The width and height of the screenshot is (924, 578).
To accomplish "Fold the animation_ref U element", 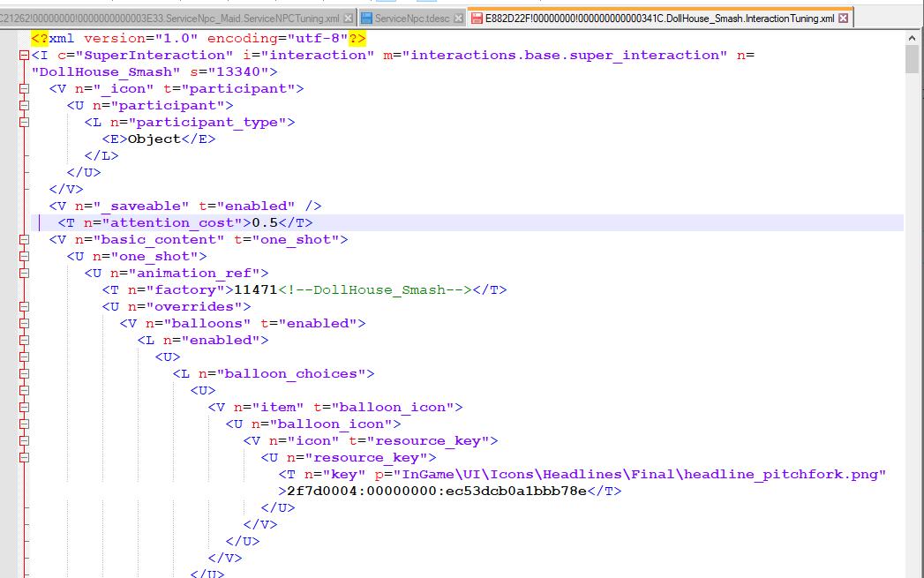I will (24, 274).
